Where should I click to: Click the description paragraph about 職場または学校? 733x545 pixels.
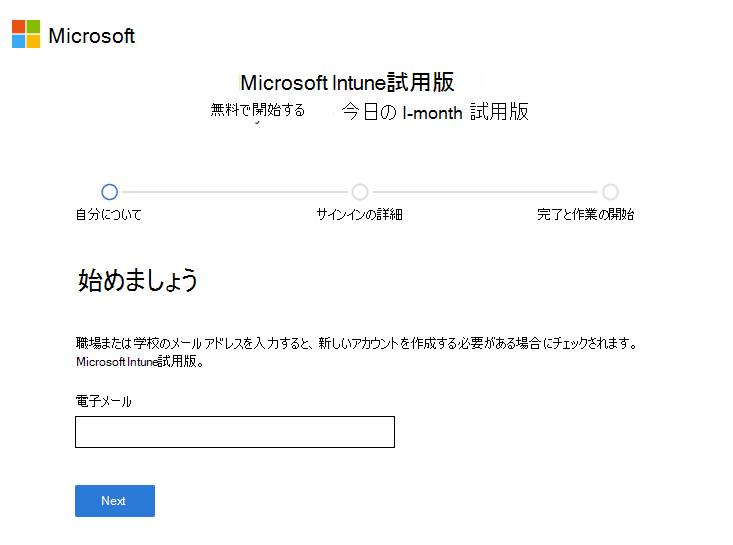(356, 343)
